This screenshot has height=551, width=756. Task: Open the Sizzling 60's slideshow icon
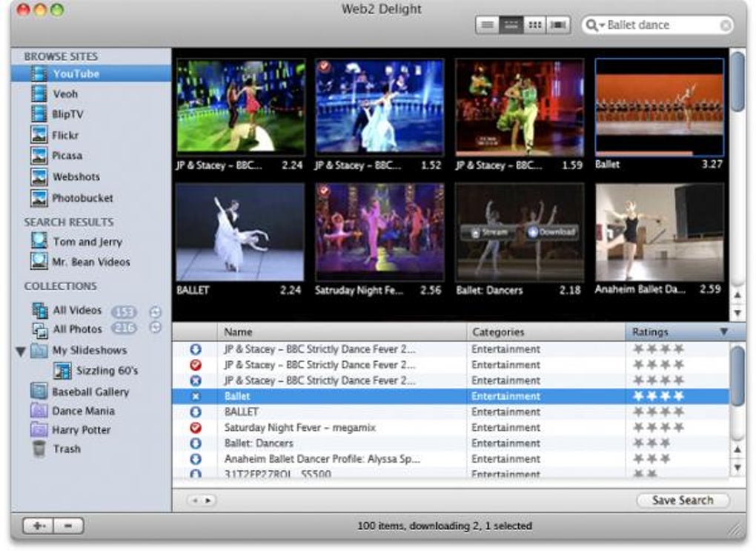[x=63, y=371]
